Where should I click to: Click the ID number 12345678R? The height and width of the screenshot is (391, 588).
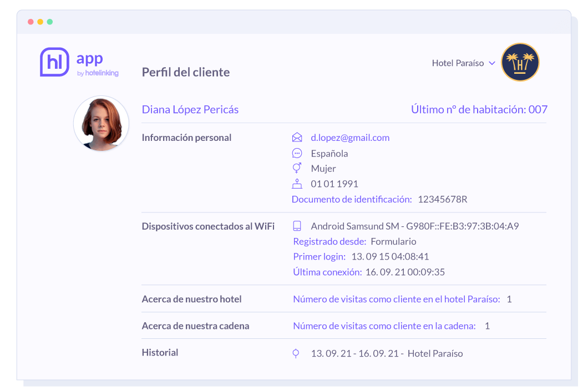[443, 199]
